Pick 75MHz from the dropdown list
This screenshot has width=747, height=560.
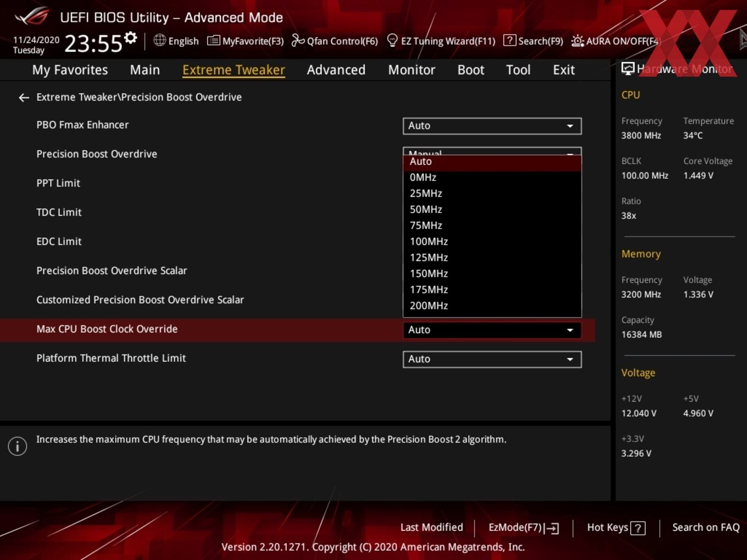pos(492,225)
